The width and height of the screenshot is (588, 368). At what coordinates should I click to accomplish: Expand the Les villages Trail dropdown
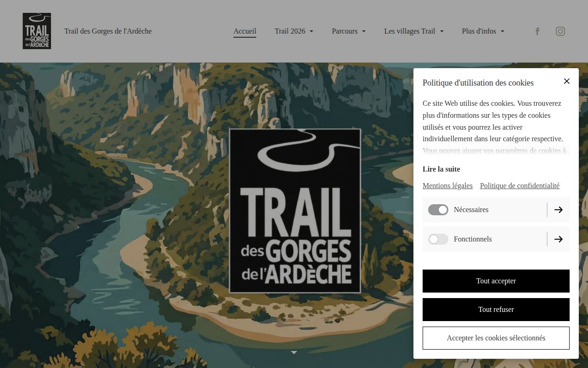pos(414,31)
